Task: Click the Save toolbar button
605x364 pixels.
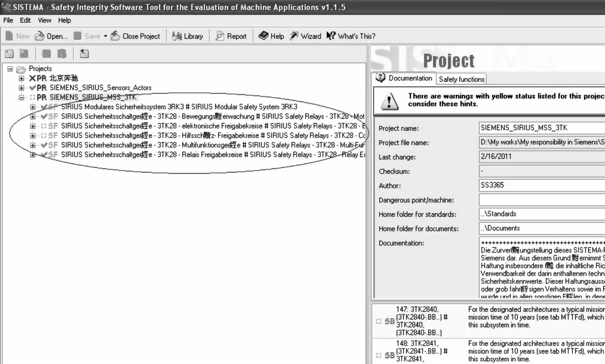Action: [87, 36]
